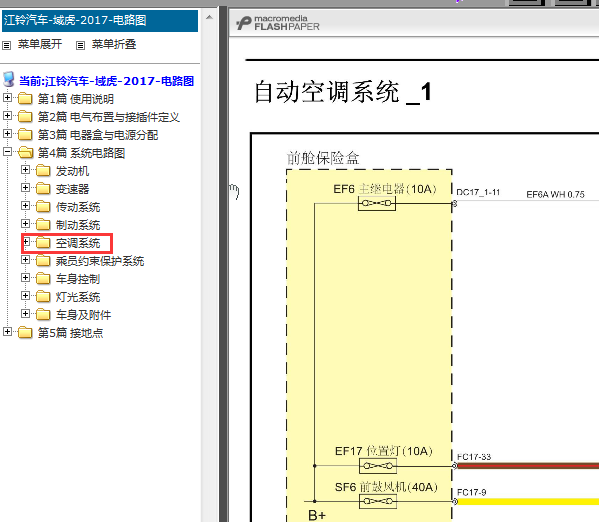Click the 前舱保险盒 label
The image size is (599, 522).
click(323, 158)
